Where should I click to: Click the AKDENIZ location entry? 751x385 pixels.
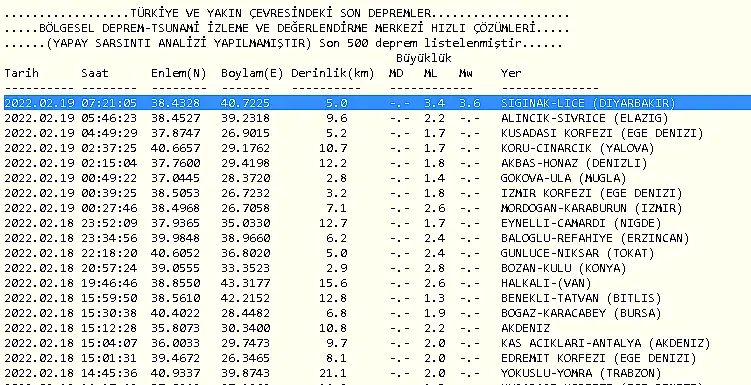pos(525,328)
